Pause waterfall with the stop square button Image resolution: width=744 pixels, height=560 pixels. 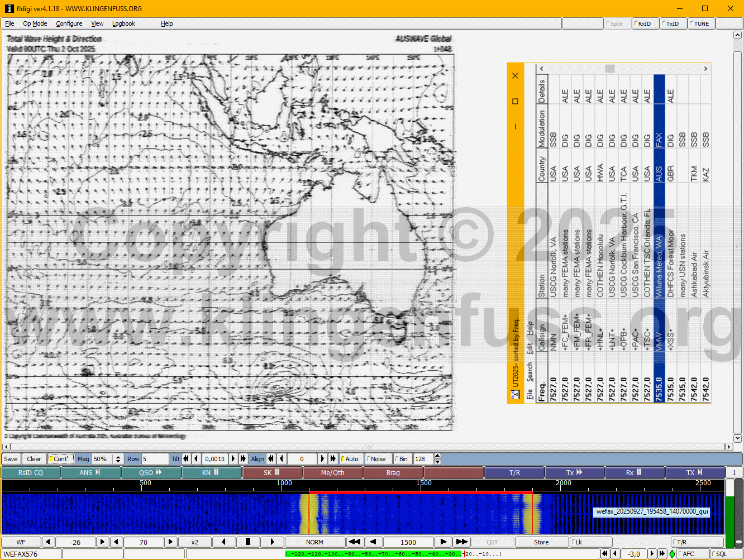[248, 542]
